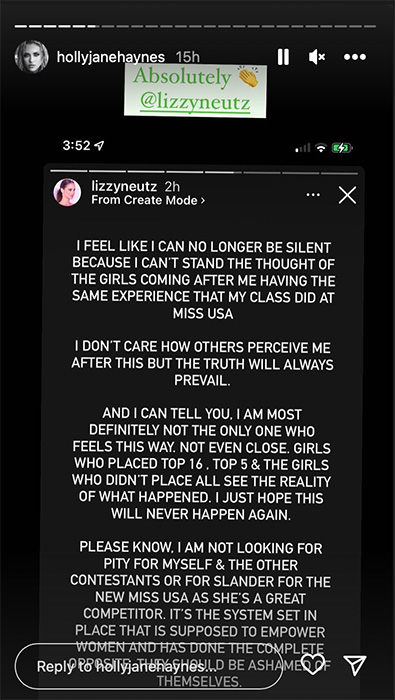Tap the Wi-Fi icon in status bar
395x700 pixels.
pyautogui.click(x=320, y=148)
